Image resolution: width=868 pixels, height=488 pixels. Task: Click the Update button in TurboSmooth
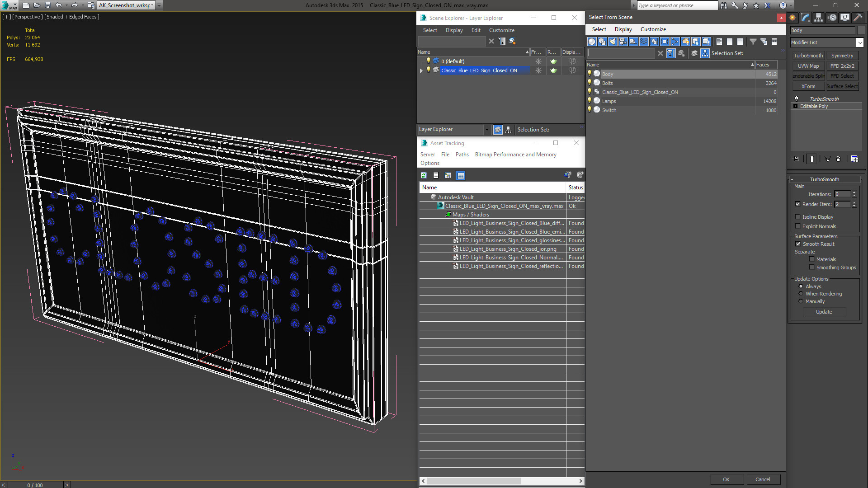[x=824, y=312]
